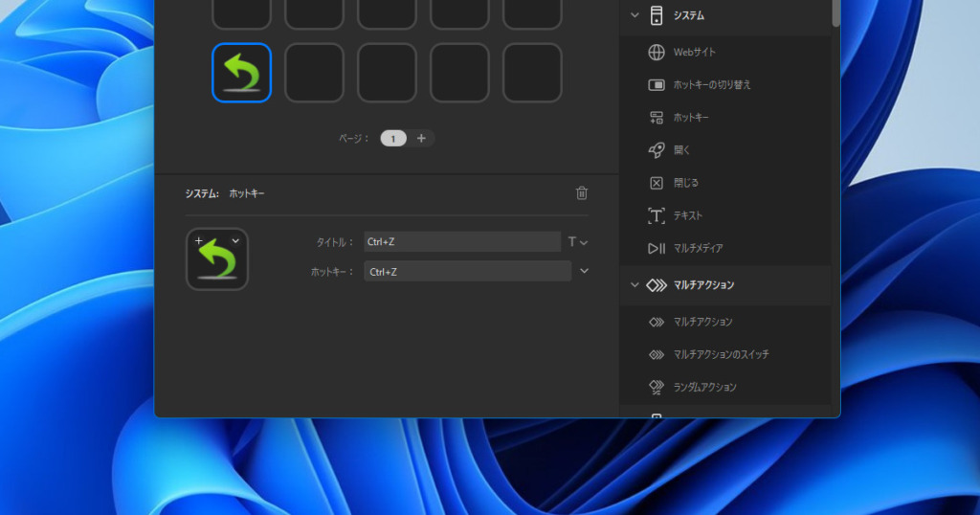Viewport: 980px width, 515px height.
Task: Delete the hotkey action with trash icon
Action: pos(581,193)
